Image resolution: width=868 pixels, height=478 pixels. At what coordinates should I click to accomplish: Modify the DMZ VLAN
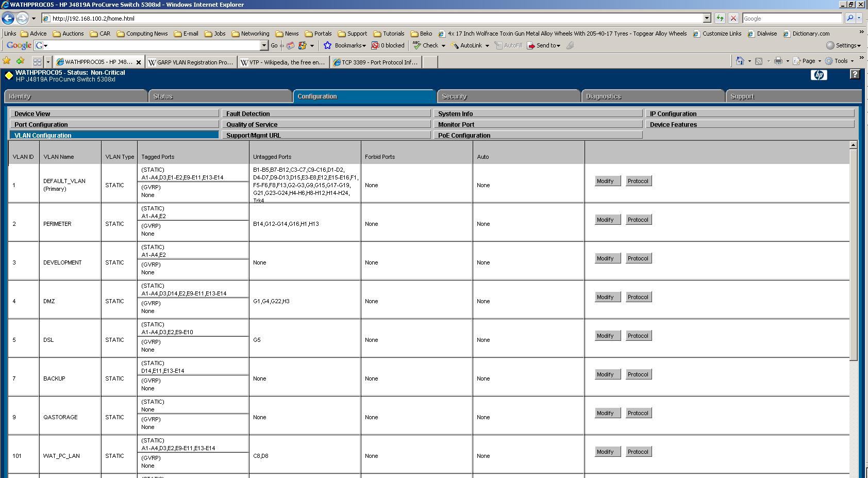coord(608,297)
